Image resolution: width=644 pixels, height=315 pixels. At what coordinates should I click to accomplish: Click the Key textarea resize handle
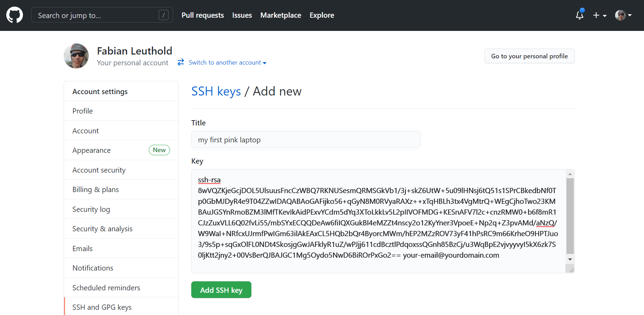point(571,270)
